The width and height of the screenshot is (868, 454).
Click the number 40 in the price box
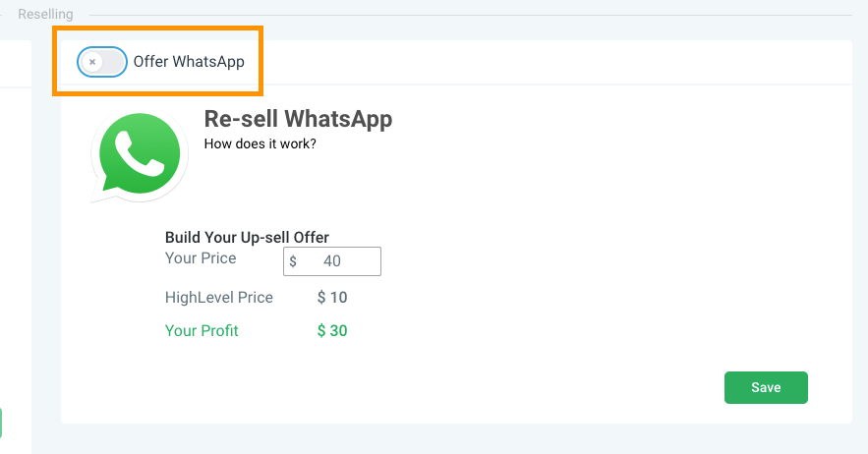coord(332,262)
